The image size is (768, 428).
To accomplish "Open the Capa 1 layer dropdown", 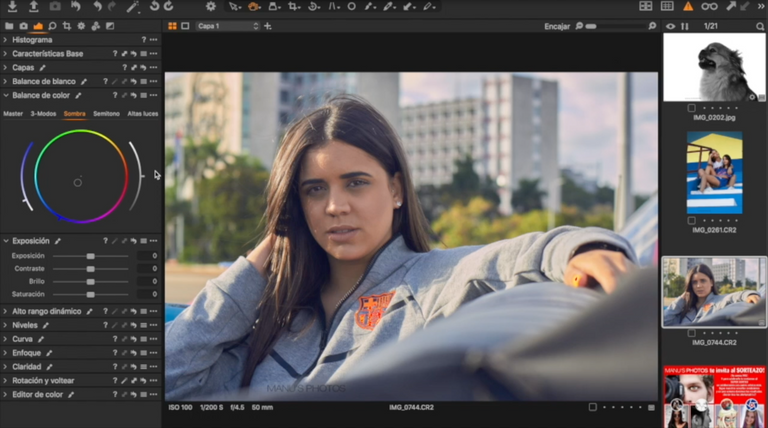I will coord(227,26).
